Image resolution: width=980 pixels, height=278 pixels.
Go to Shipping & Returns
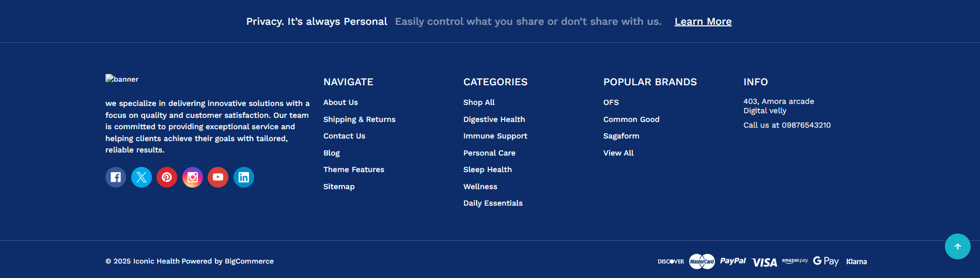click(359, 119)
